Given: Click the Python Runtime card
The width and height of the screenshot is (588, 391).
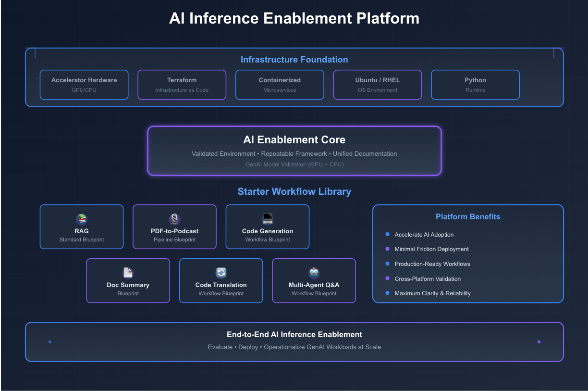Looking at the screenshot, I should 475,85.
